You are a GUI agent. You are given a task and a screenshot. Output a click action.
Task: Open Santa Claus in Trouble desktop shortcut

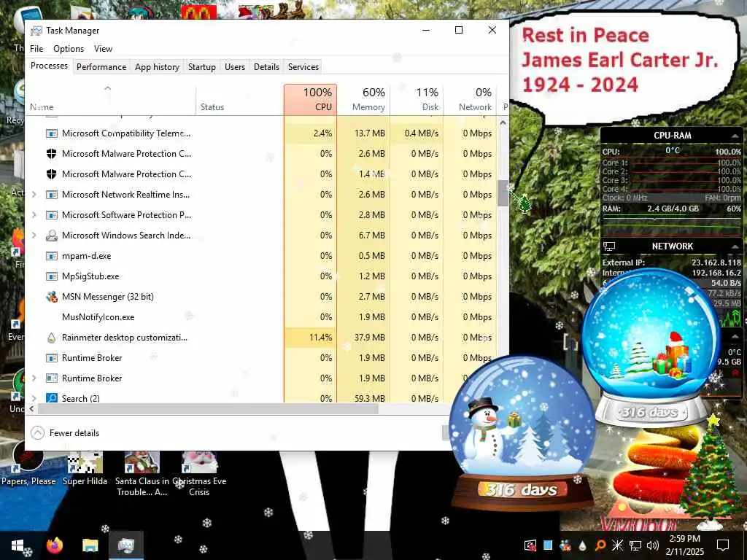(142, 474)
